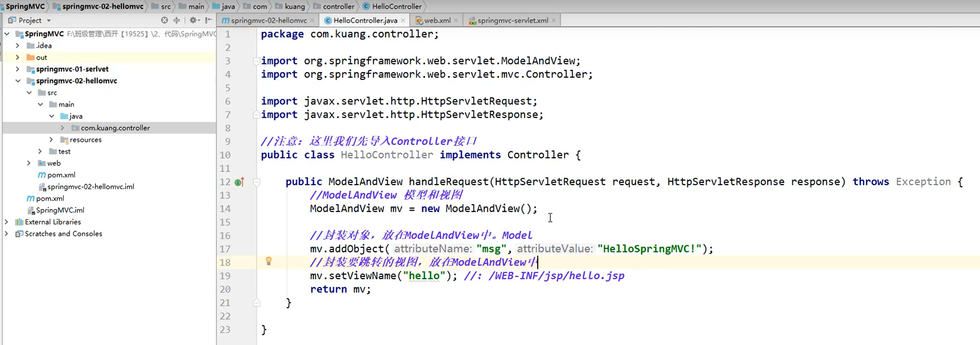This screenshot has width=980, height=345.
Task: Expand the .idea folder
Action: [18, 45]
